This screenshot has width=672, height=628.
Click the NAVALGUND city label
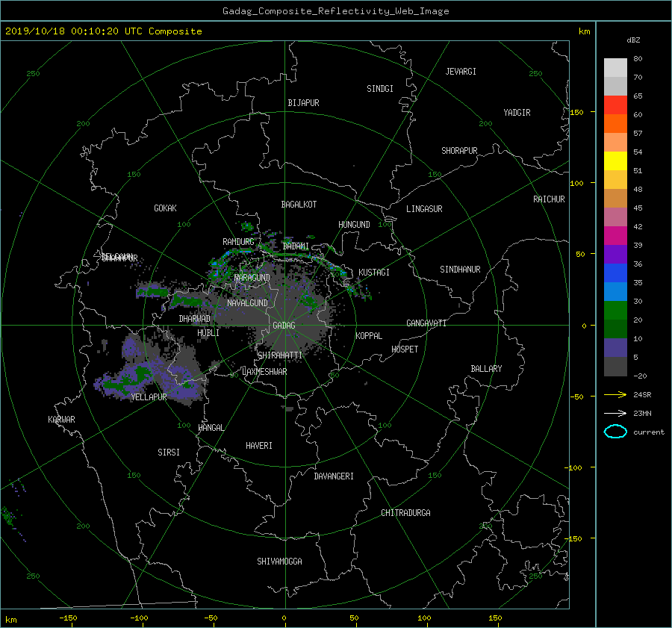pos(247,303)
